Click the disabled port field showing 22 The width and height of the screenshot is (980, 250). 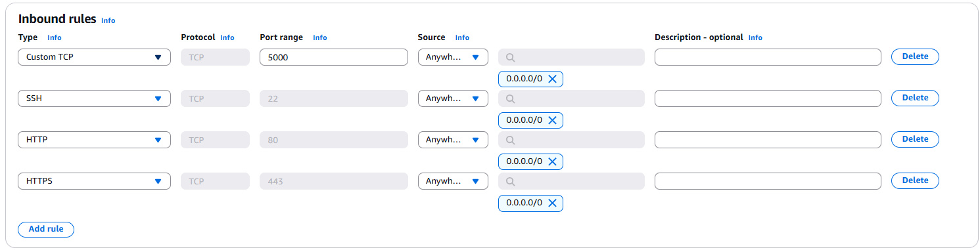tap(334, 98)
